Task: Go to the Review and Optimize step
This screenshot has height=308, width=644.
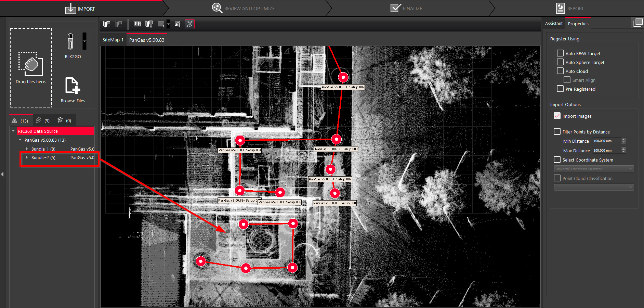Action: (244, 9)
